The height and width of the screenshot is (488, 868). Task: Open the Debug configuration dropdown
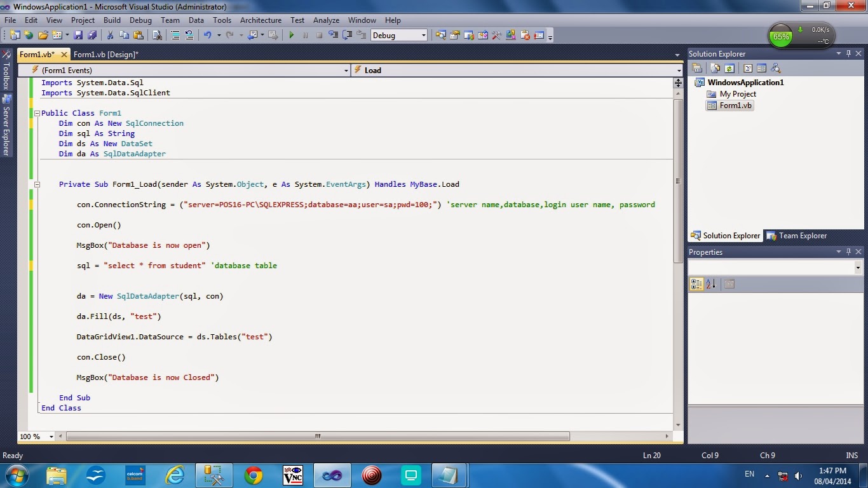424,36
